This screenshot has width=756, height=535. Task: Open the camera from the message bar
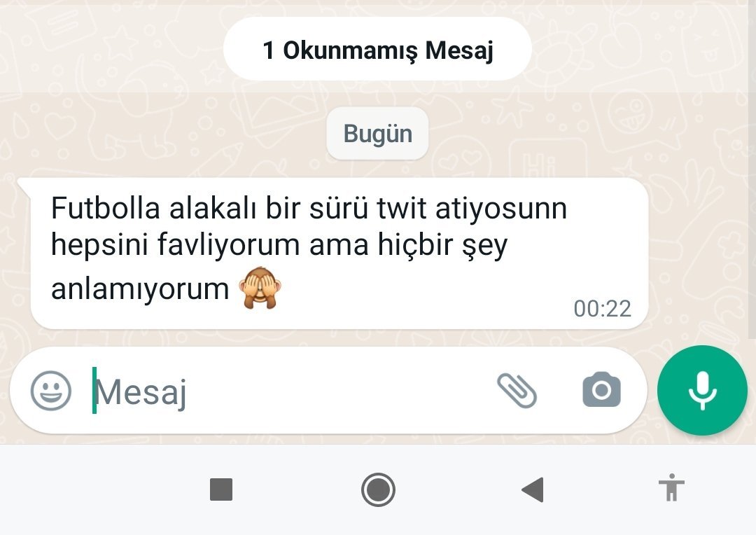coord(601,389)
